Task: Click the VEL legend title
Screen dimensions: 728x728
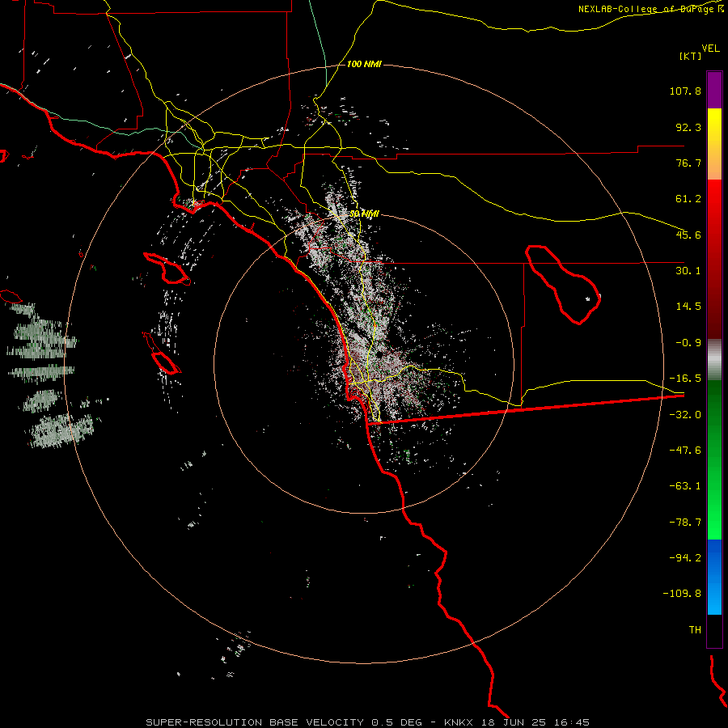Action: 710,49
